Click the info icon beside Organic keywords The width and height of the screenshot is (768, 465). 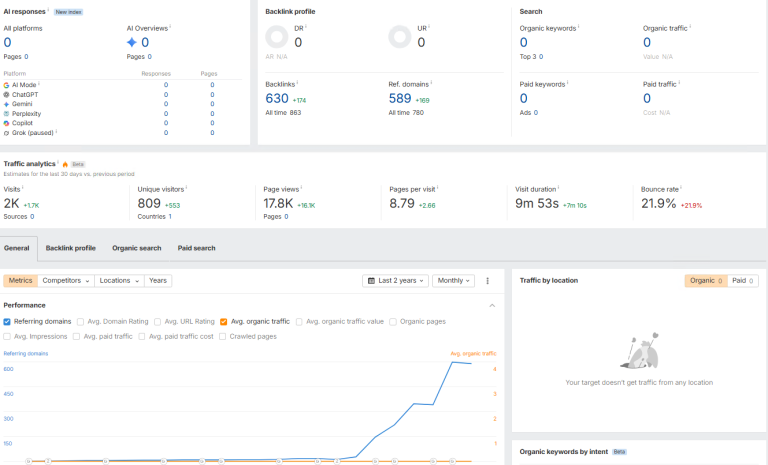pyautogui.click(x=578, y=27)
